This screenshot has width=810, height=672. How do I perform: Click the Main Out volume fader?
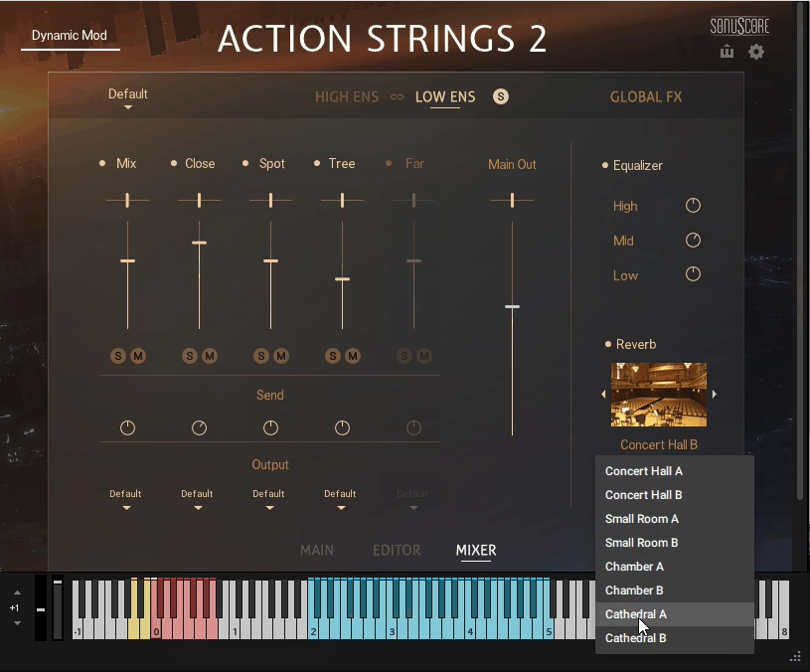pos(512,306)
